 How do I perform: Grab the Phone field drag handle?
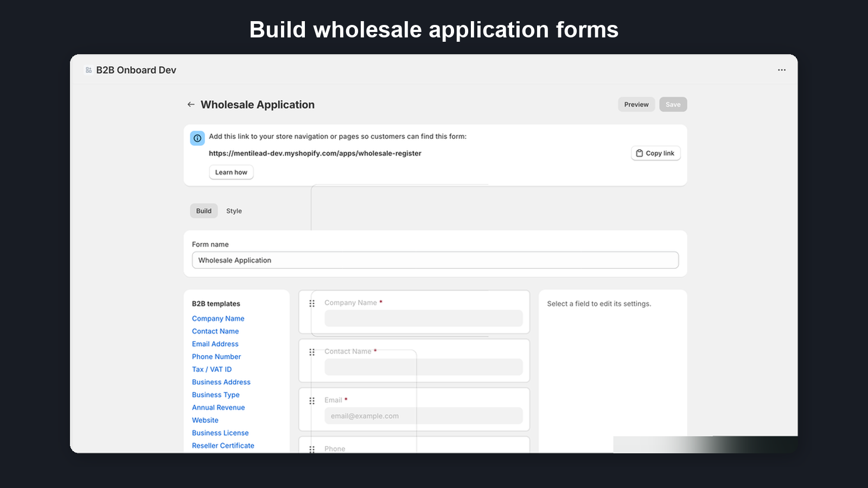[x=312, y=449]
